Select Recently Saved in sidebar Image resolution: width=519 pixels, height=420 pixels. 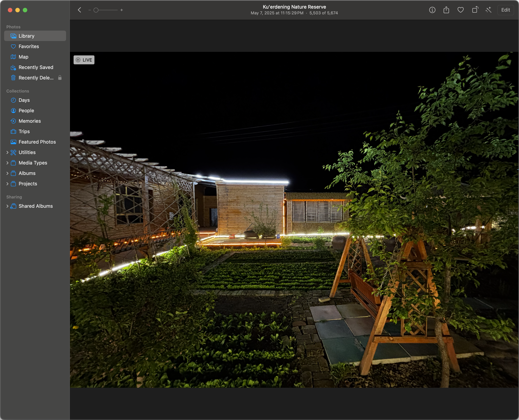coord(36,67)
